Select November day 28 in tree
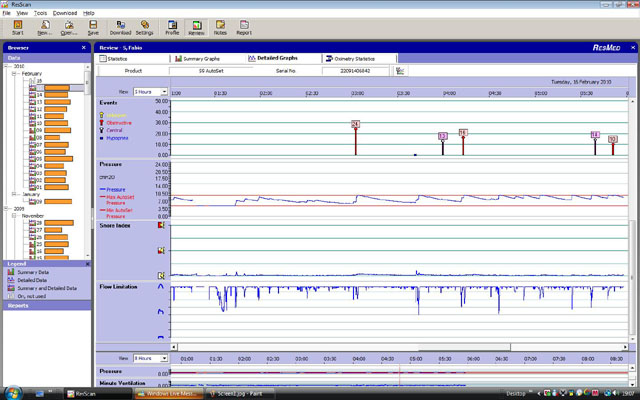This screenshot has height=400, width=640. click(51, 223)
